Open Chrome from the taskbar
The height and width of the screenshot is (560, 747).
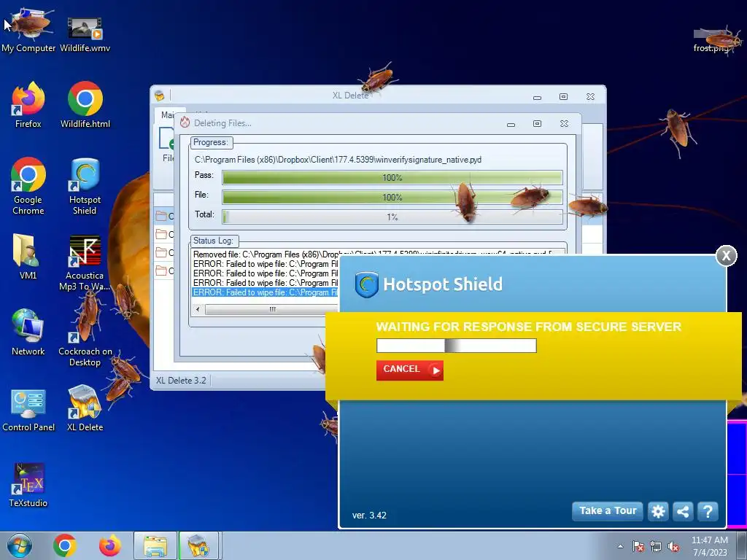[65, 545]
